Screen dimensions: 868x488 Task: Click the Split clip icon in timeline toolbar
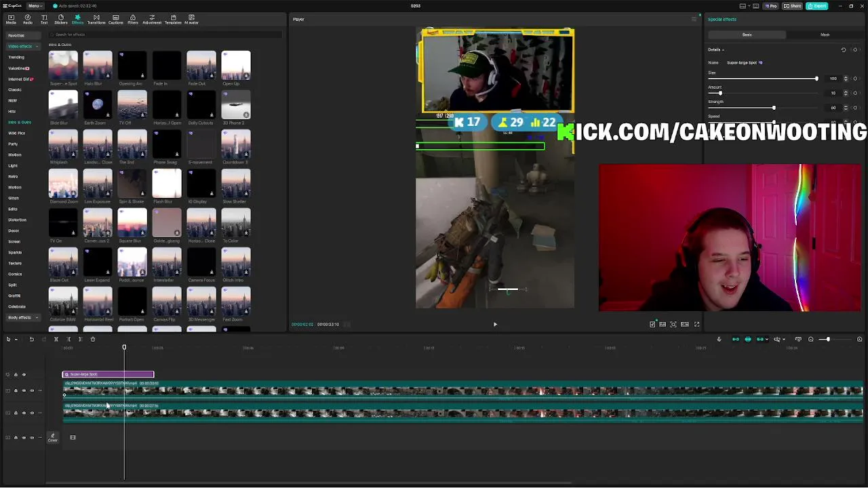point(56,339)
